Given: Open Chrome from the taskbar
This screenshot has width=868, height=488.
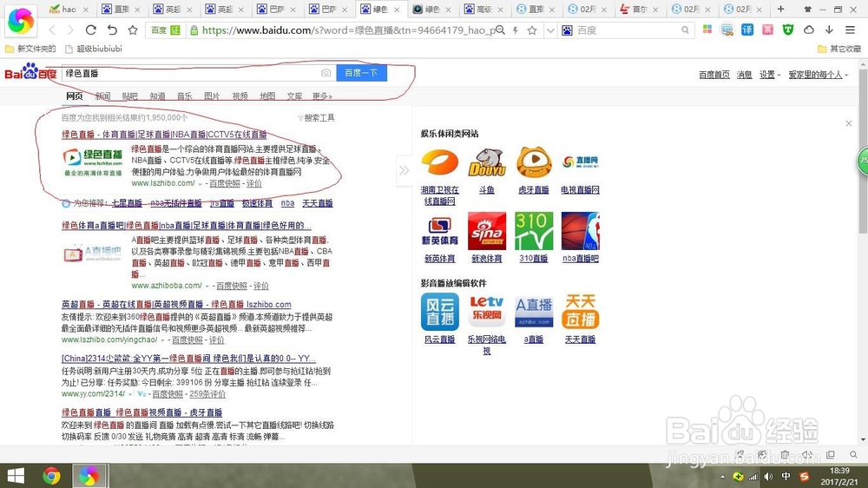Looking at the screenshot, I should pos(51,476).
